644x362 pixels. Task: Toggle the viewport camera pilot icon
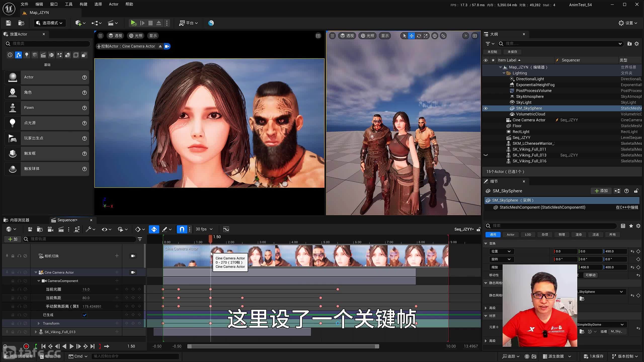[x=167, y=46]
